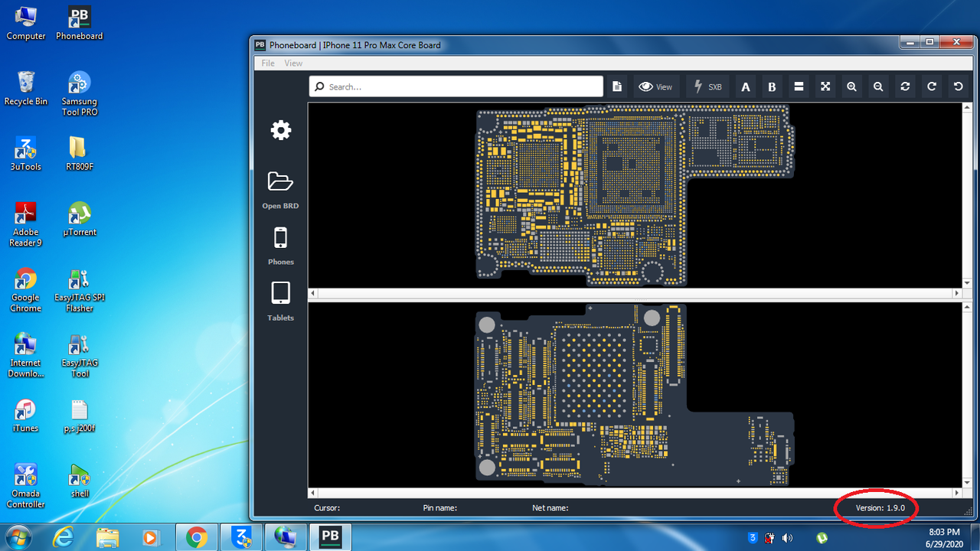Select the 3uTools desktop shortcut
This screenshot has width=980, height=551.
(x=25, y=153)
